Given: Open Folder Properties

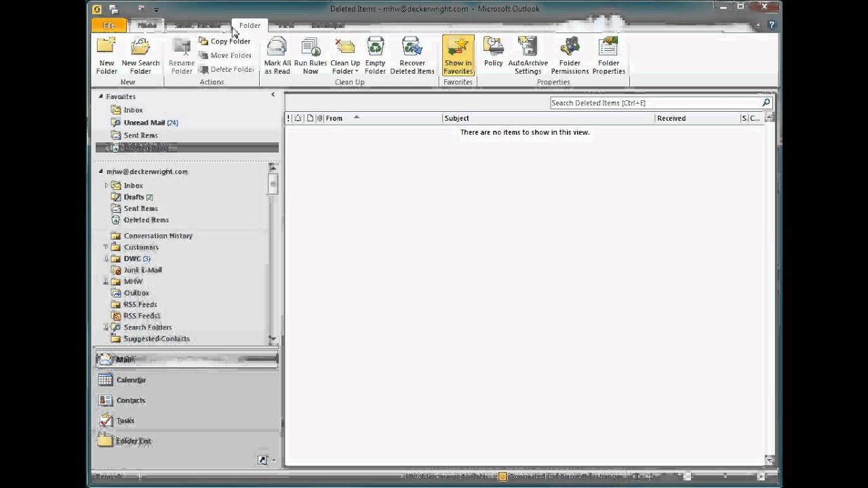Looking at the screenshot, I should (609, 56).
